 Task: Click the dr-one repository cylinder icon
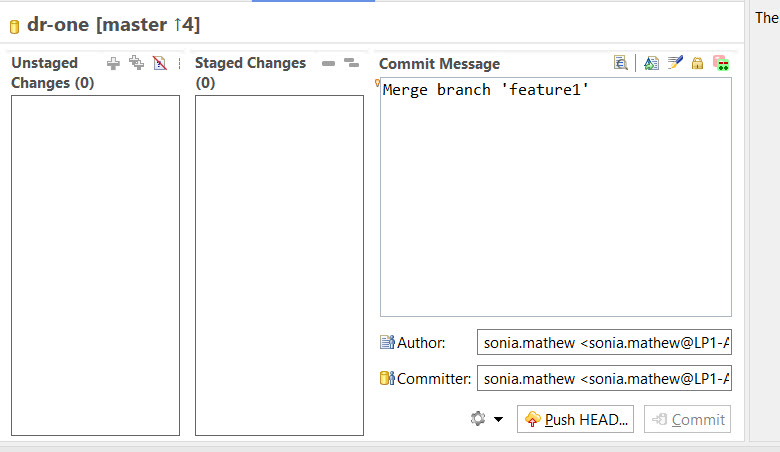14,26
